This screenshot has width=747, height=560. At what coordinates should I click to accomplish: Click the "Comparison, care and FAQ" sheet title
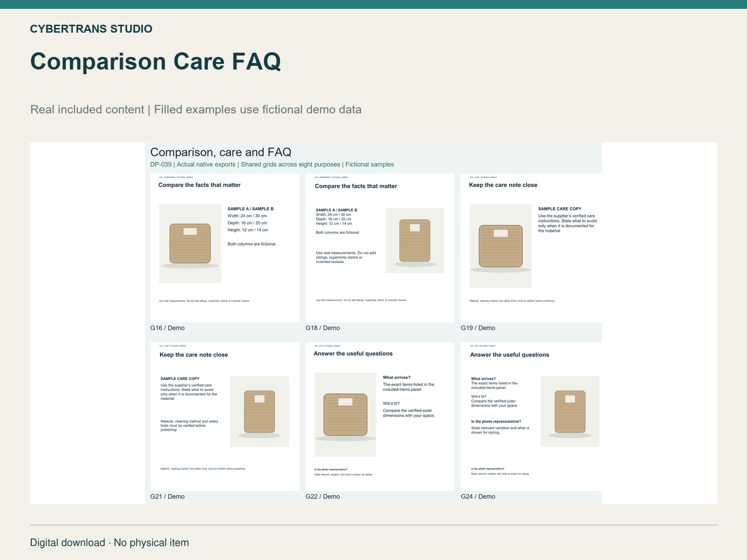click(x=221, y=152)
